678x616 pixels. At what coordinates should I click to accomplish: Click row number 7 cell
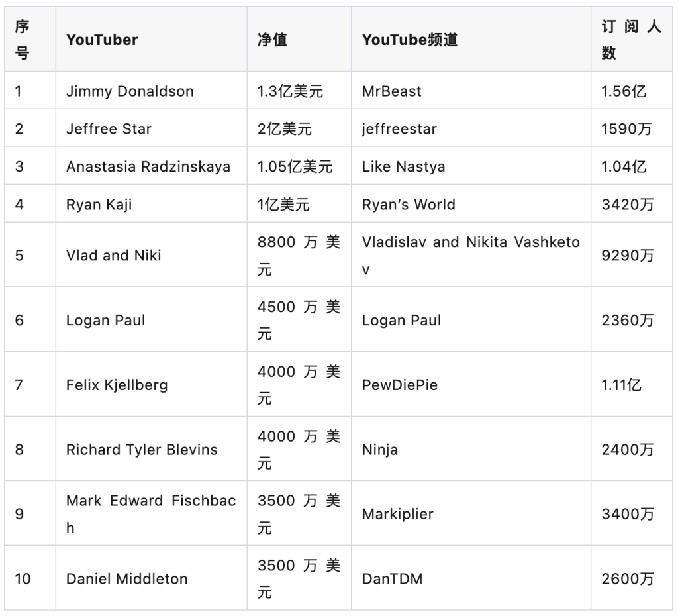30,384
